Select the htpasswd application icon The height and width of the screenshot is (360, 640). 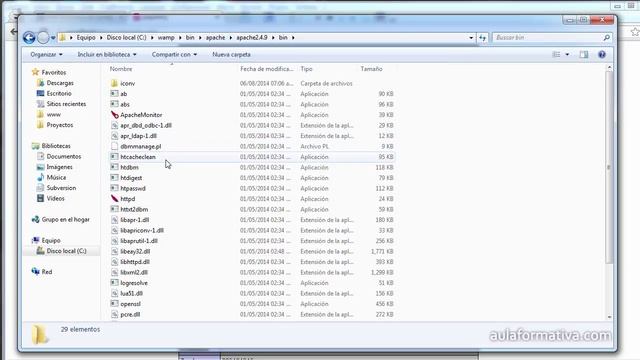[114, 188]
